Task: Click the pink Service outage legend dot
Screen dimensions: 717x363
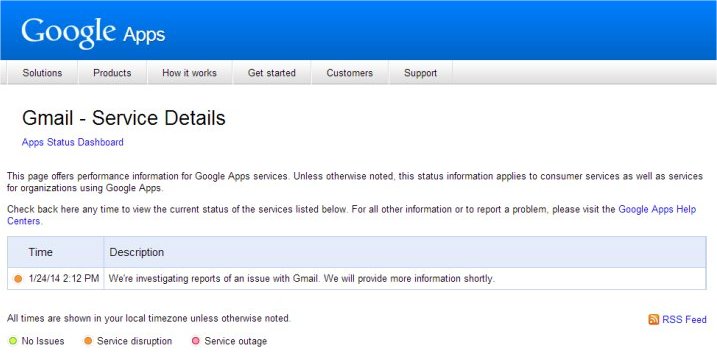Action: [196, 341]
